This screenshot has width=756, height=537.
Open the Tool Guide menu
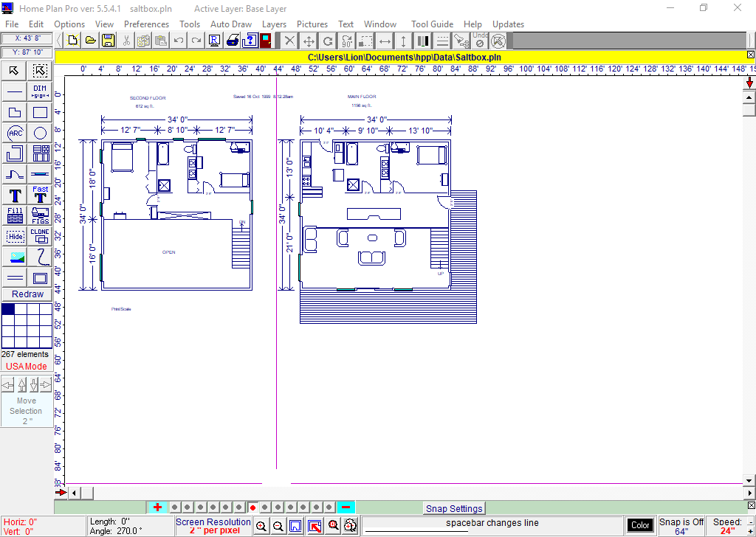432,24
